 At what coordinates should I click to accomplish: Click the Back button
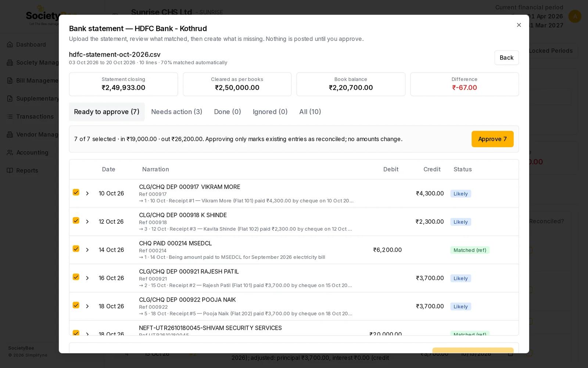coord(506,58)
